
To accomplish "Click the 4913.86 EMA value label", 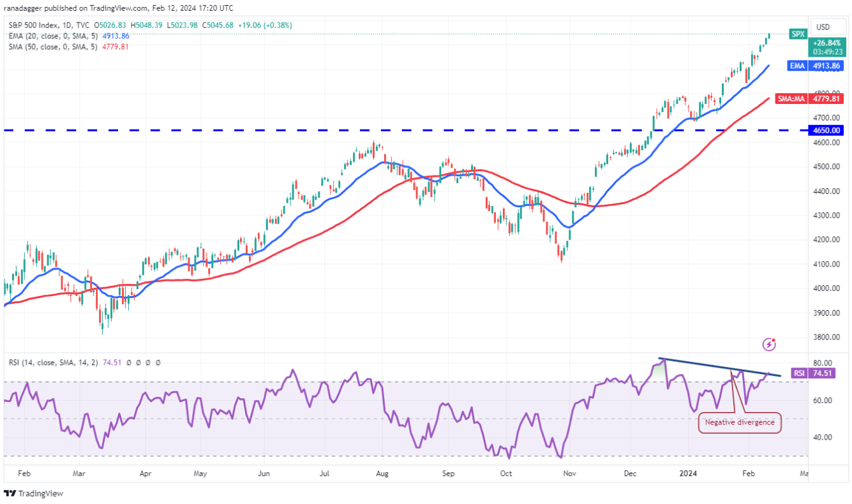I will [x=826, y=66].
